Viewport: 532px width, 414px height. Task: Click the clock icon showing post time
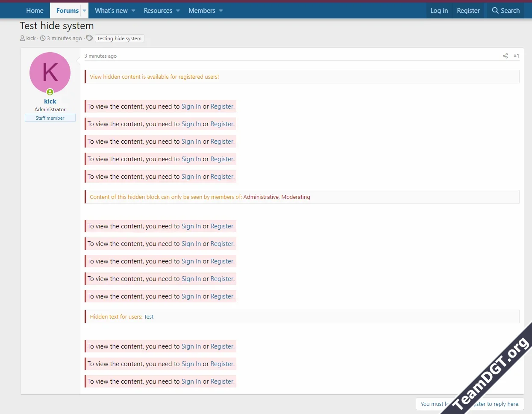point(43,38)
